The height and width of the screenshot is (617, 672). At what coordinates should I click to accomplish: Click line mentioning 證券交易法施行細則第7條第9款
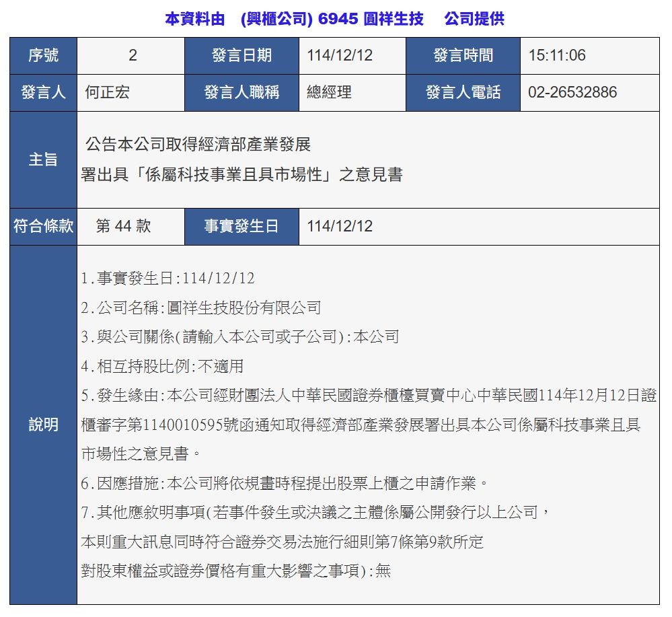283,542
